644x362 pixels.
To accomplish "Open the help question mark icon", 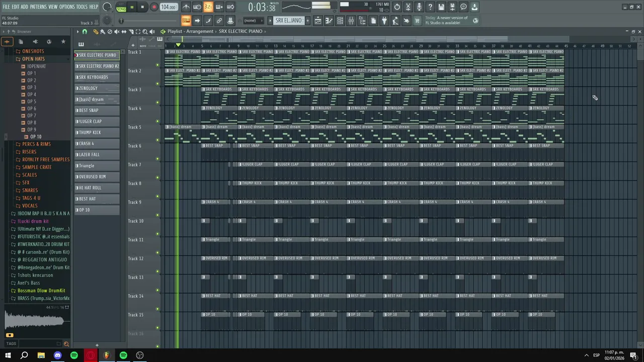I will pyautogui.click(x=430, y=7).
